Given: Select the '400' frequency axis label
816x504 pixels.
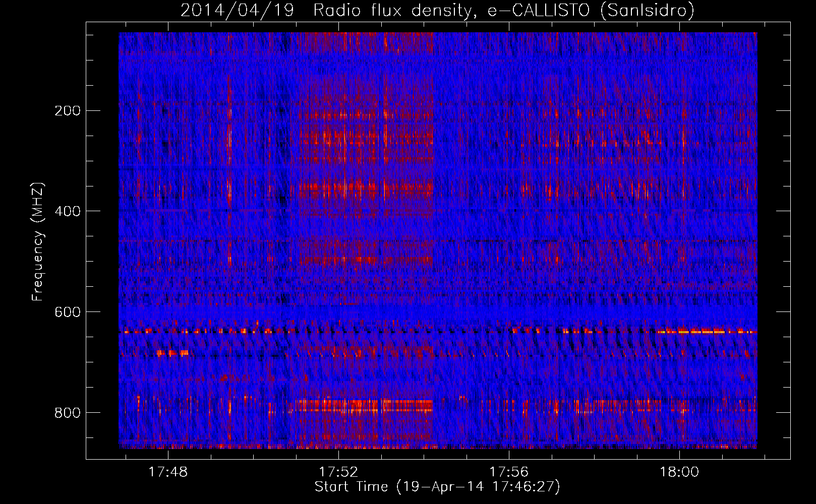Looking at the screenshot, I should pyautogui.click(x=68, y=211).
